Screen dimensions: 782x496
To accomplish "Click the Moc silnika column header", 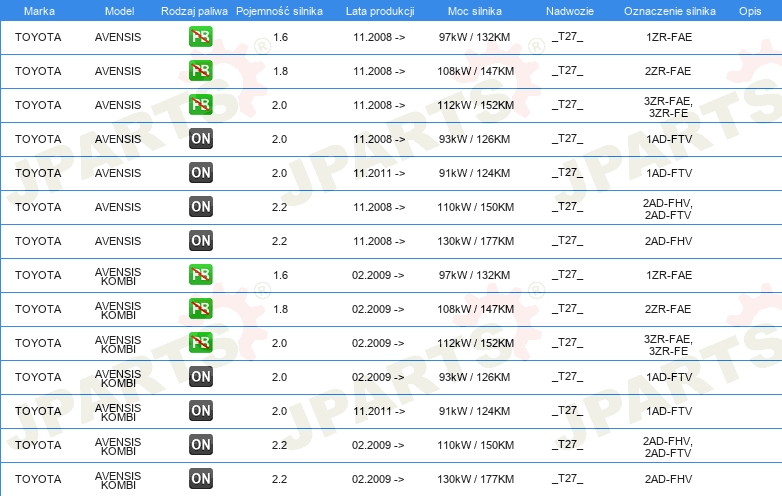I will coord(475,10).
